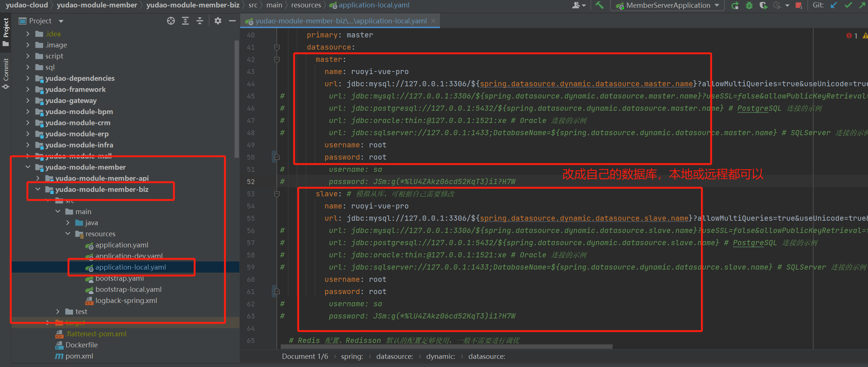The height and width of the screenshot is (367, 868).
Task: Click fold end marker at line 50
Action: coord(277,157)
